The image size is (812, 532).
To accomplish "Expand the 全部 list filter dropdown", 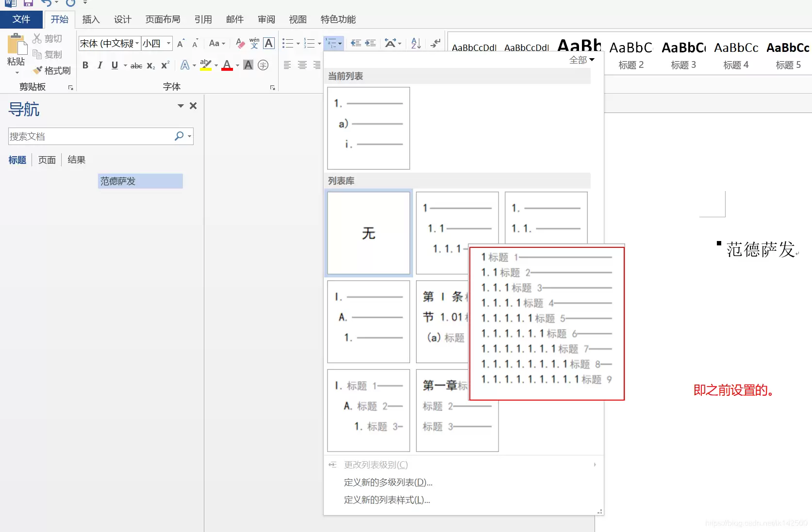I will [x=581, y=60].
